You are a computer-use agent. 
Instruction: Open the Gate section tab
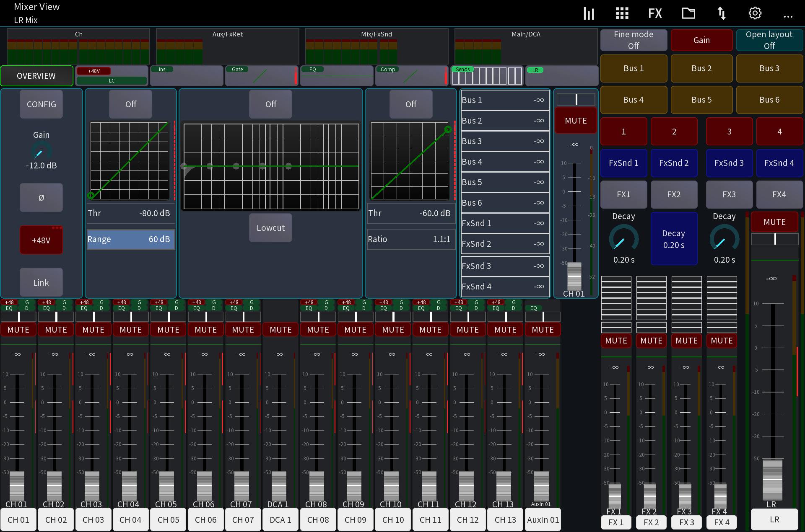261,76
